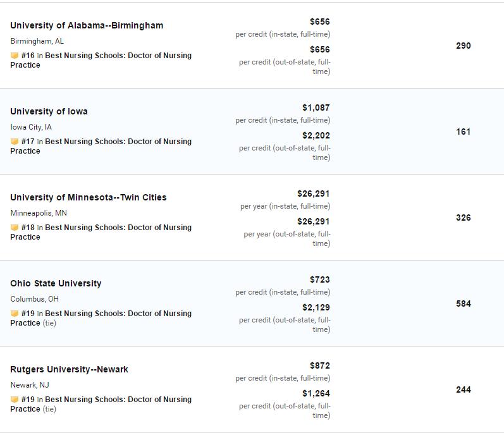Visit Rutgers University--Newark listing
This screenshot has width=504, height=435.
tap(69, 369)
